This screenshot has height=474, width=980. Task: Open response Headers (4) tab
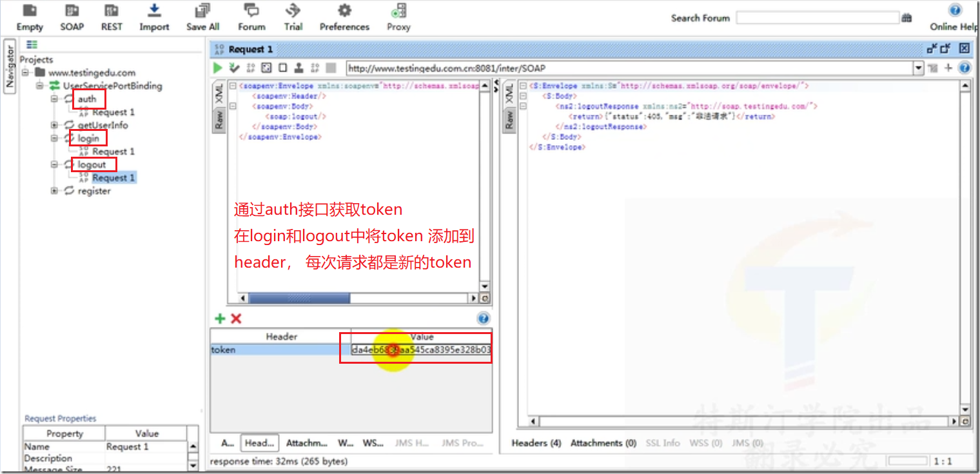[536, 443]
